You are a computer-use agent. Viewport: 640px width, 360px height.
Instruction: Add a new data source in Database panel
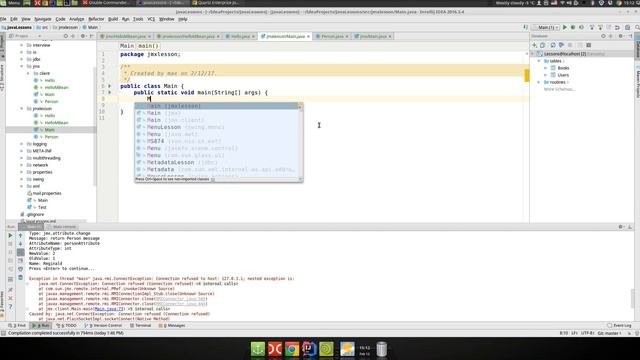coord(534,45)
